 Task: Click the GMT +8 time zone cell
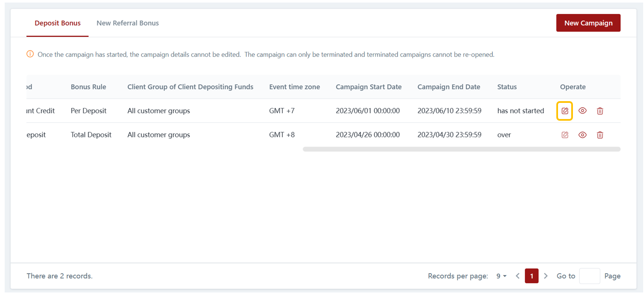click(282, 135)
